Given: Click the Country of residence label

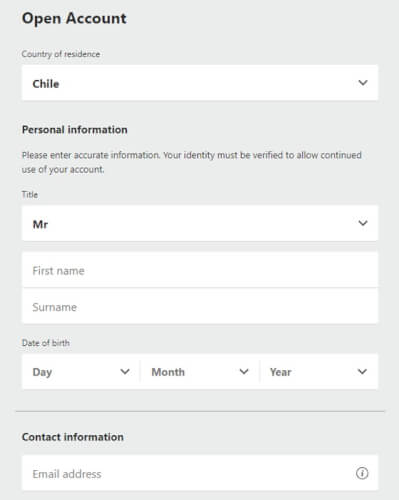Looking at the screenshot, I should click(x=61, y=54).
